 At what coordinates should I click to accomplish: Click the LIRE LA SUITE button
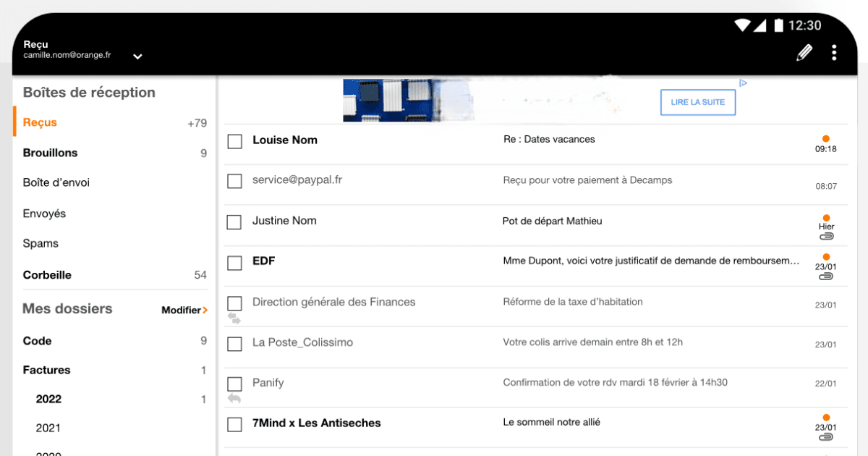coord(697,102)
